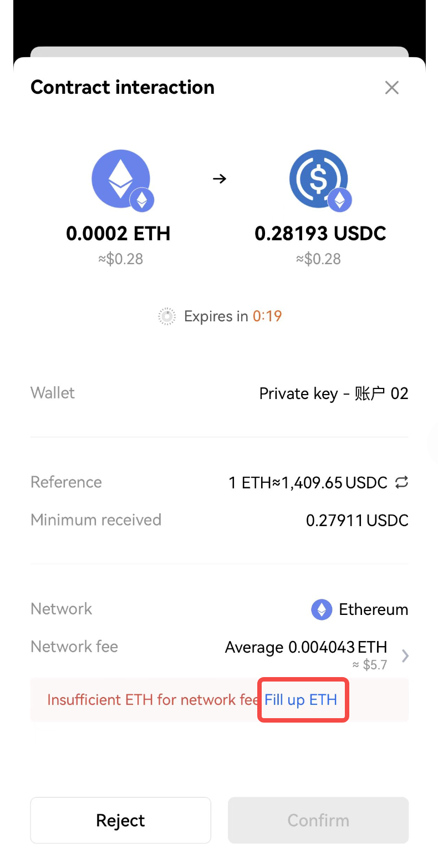Click the Fill up ETH link
Image resolution: width=438 pixels, height=868 pixels.
pos(301,699)
